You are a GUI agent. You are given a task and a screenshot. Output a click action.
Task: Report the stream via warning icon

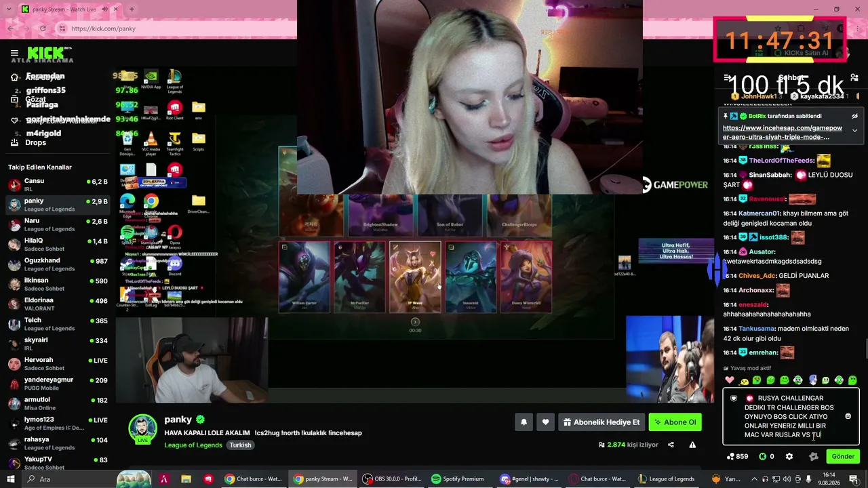coord(692,445)
